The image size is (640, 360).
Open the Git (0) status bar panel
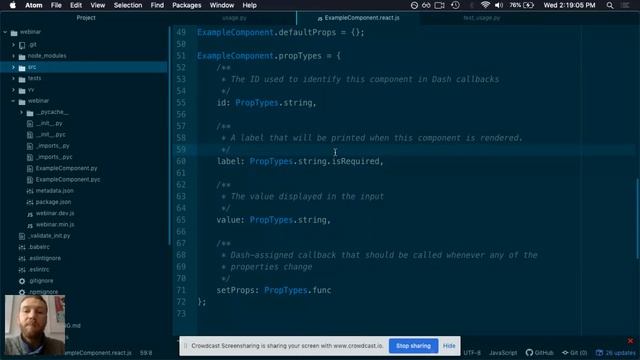click(575, 353)
